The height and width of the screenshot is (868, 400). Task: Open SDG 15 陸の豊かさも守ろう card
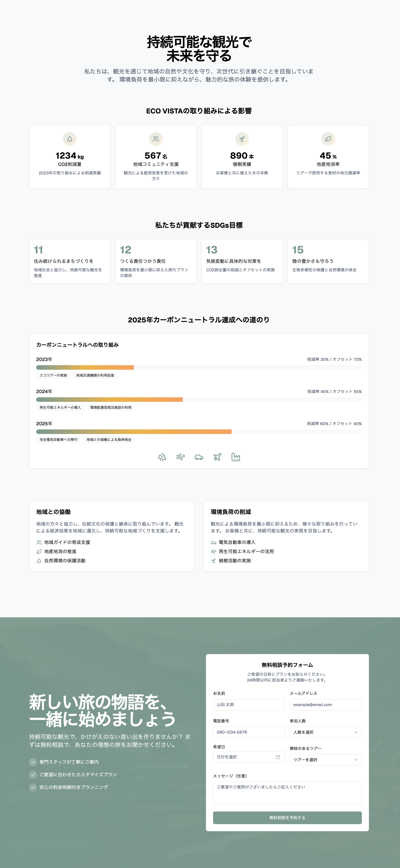328,261
